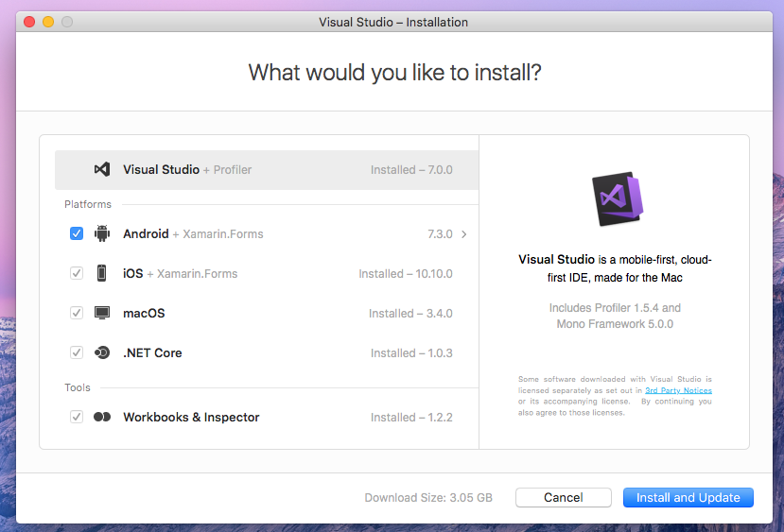
Task: Toggle the macOS checkbox
Action: 77,314
